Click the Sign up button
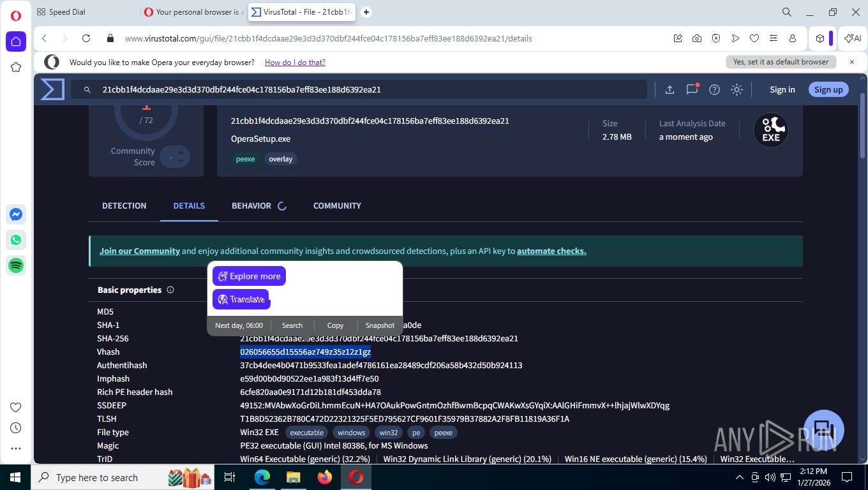The image size is (868, 490). click(828, 89)
